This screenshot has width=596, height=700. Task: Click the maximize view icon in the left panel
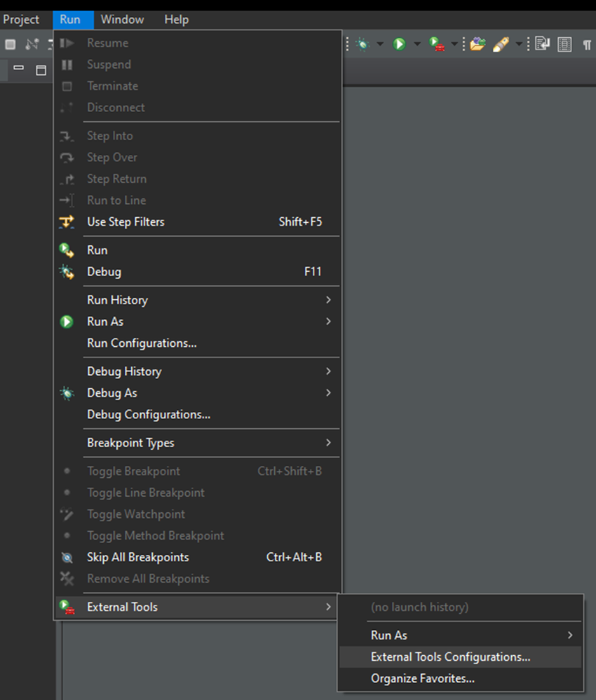pyautogui.click(x=41, y=69)
